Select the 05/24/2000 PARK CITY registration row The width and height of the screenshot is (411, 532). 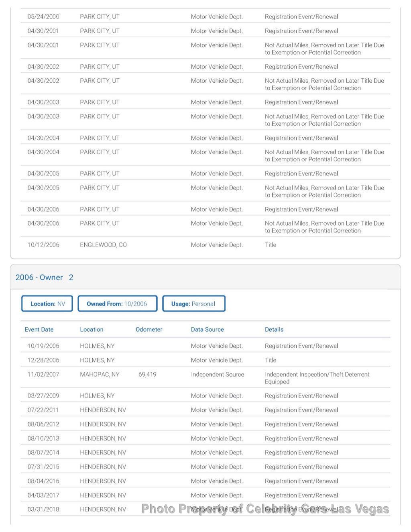(205, 16)
